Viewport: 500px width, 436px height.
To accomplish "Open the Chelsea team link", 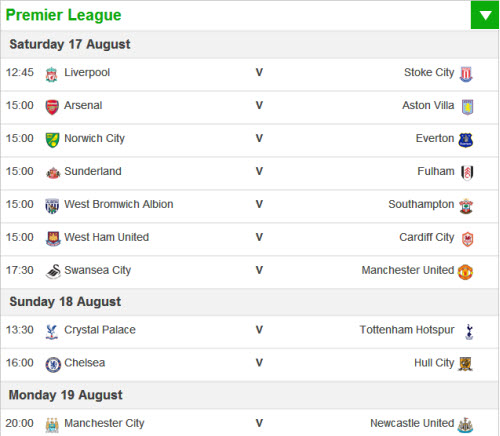I will [x=85, y=363].
